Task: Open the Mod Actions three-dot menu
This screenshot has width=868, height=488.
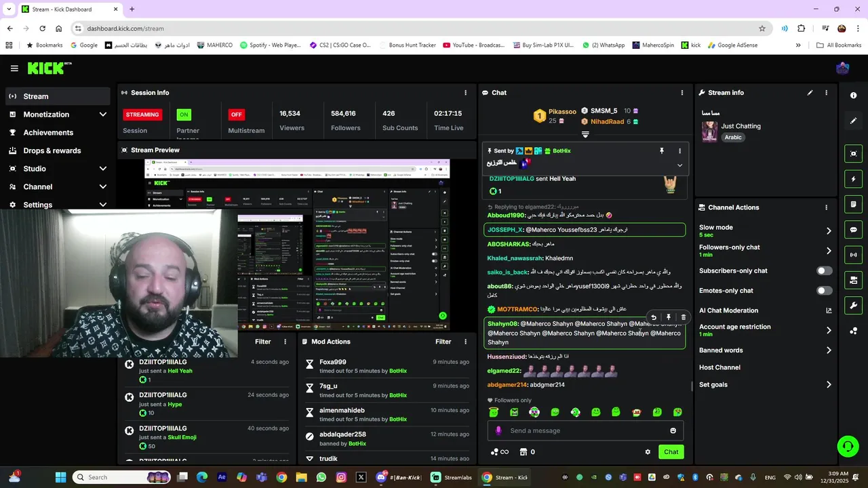Action: click(465, 342)
